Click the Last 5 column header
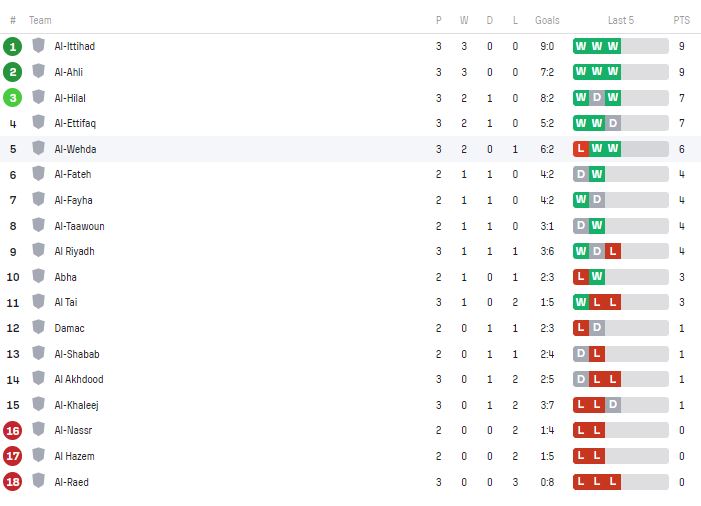The height and width of the screenshot is (506, 701). 621,20
